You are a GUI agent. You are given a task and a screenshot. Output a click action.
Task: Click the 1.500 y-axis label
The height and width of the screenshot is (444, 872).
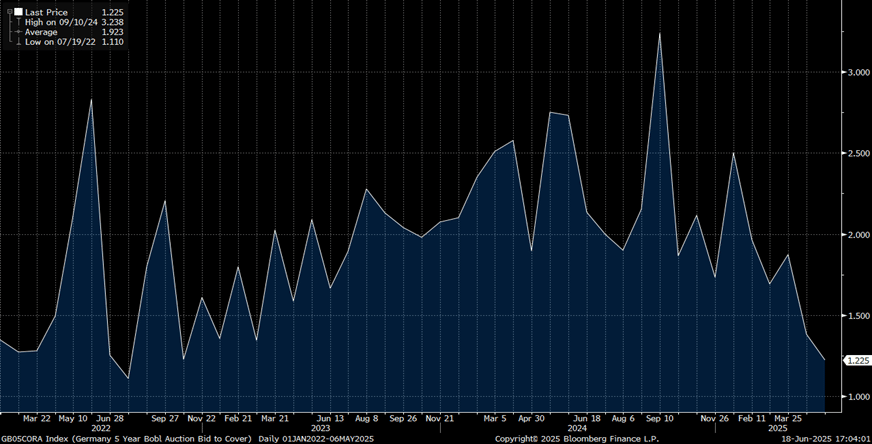[x=856, y=316]
